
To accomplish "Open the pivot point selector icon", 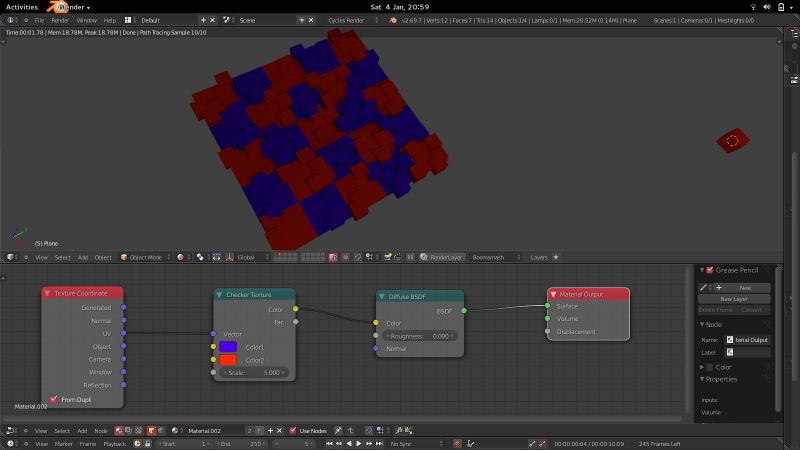I will pos(200,257).
